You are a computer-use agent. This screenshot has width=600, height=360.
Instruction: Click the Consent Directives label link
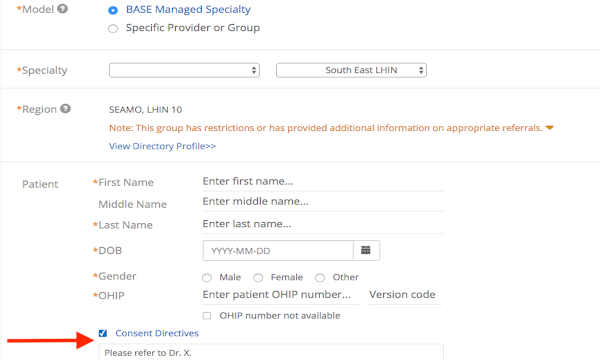tap(157, 333)
